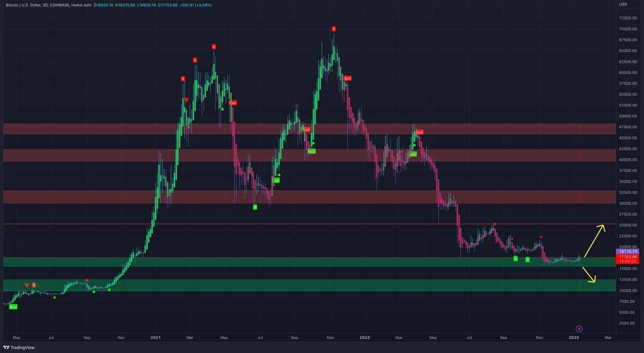Select the topmost red R signal marker
The image size is (644, 353).
[x=333, y=28]
